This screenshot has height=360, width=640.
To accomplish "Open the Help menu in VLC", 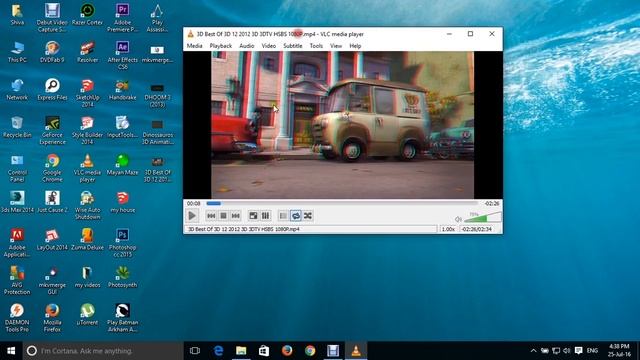I will click(355, 46).
